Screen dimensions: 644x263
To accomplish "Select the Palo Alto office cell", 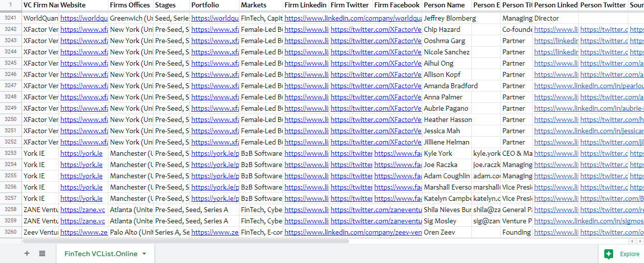I will point(130,232).
